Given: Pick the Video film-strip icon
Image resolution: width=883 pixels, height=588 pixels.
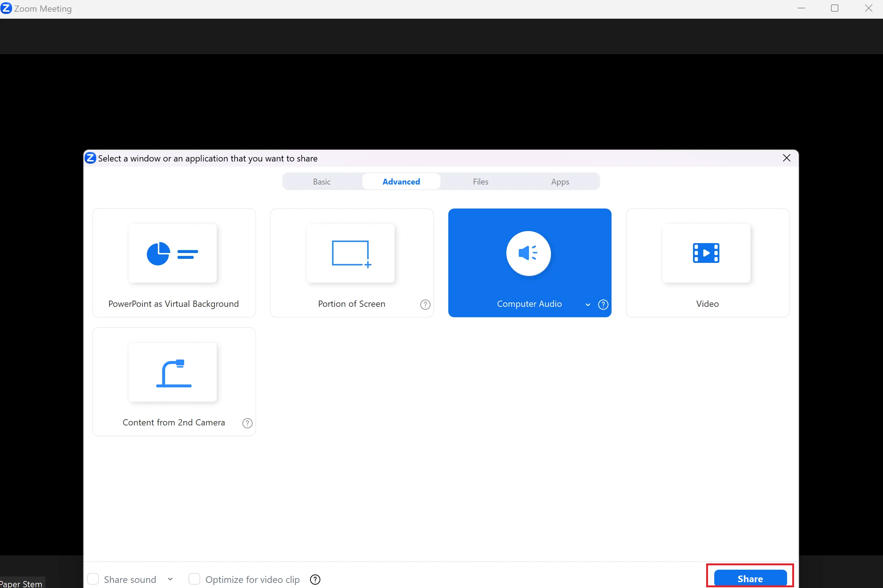Looking at the screenshot, I should [706, 253].
